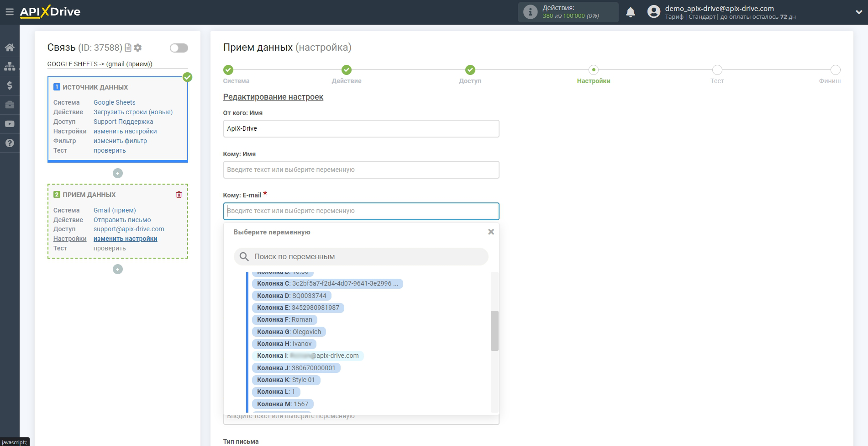Click the Действия counter panel
This screenshot has width=868, height=446.
[x=568, y=12]
